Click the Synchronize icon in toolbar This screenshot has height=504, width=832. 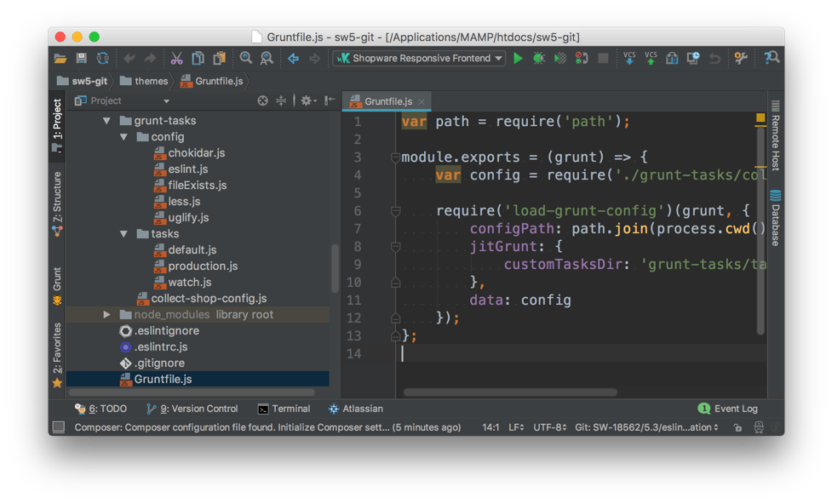tap(102, 59)
